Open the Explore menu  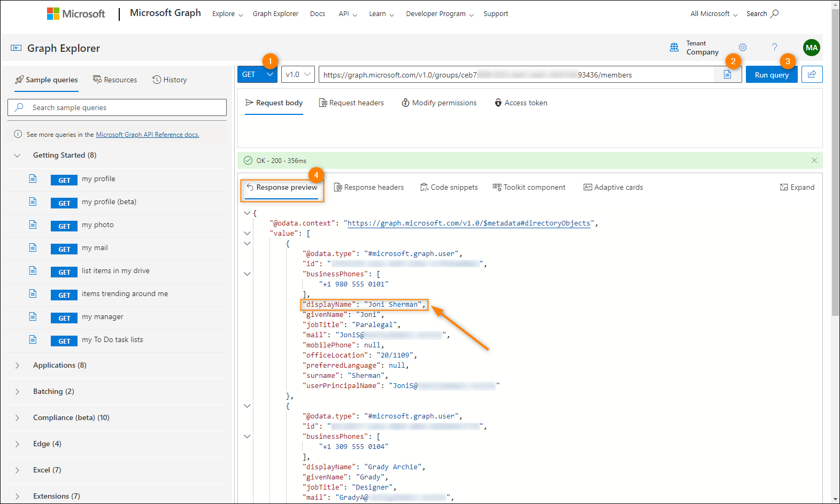point(227,14)
